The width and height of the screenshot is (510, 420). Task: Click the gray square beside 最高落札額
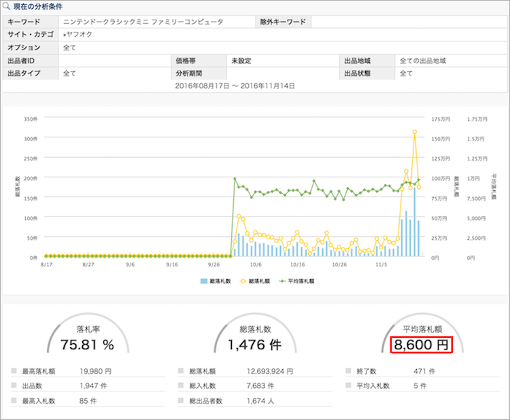pos(14,372)
